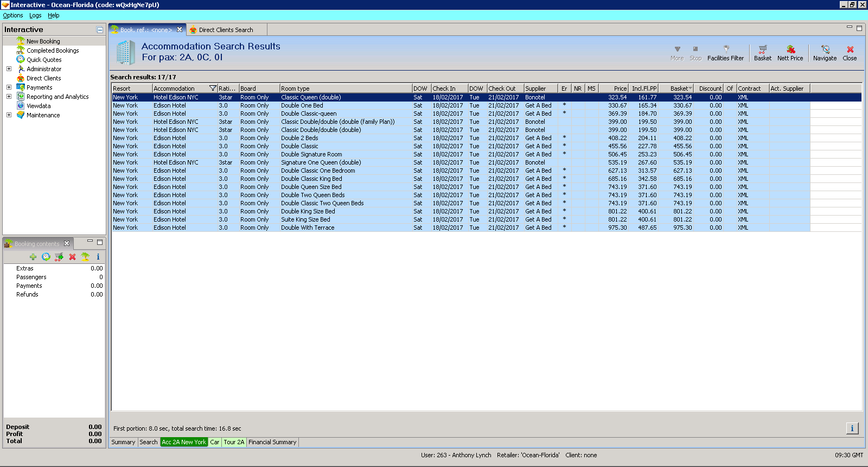Click the Maintenance folder icon
The image size is (868, 467).
(21, 115)
